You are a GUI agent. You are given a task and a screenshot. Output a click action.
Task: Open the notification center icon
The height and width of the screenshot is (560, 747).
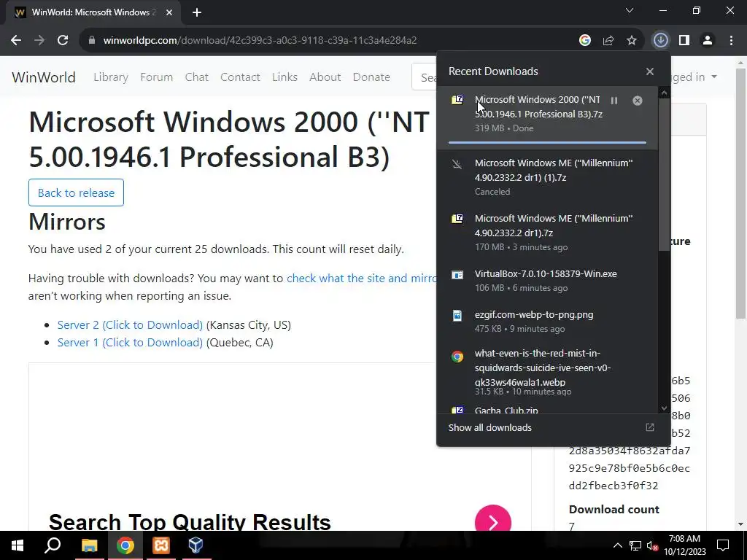pos(723,545)
